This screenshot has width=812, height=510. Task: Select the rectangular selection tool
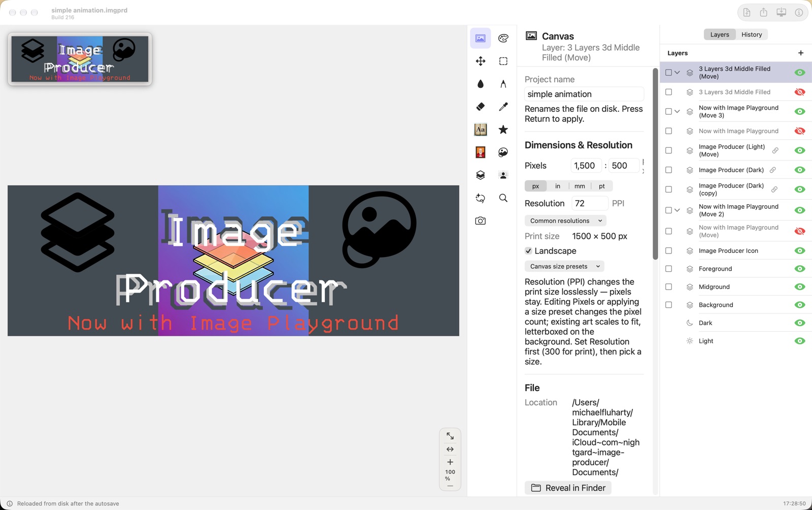[503, 61]
